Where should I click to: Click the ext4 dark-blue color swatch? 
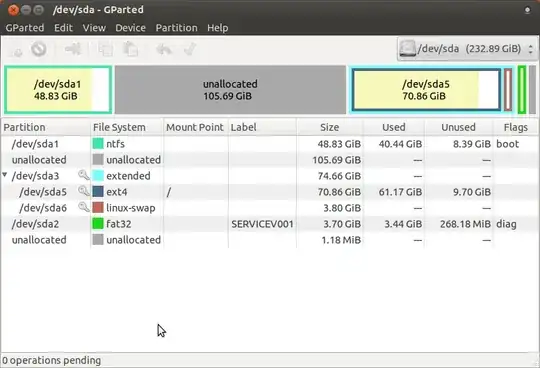(x=98, y=191)
